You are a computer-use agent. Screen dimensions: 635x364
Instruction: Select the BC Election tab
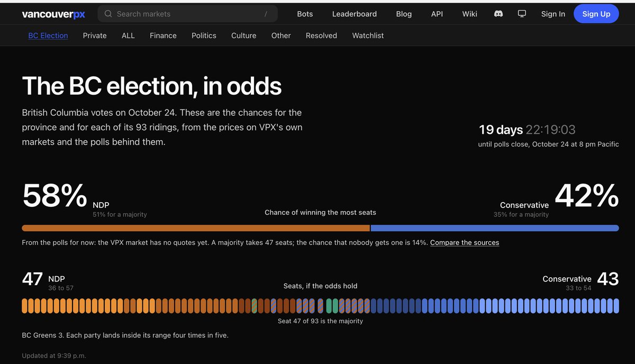[48, 35]
